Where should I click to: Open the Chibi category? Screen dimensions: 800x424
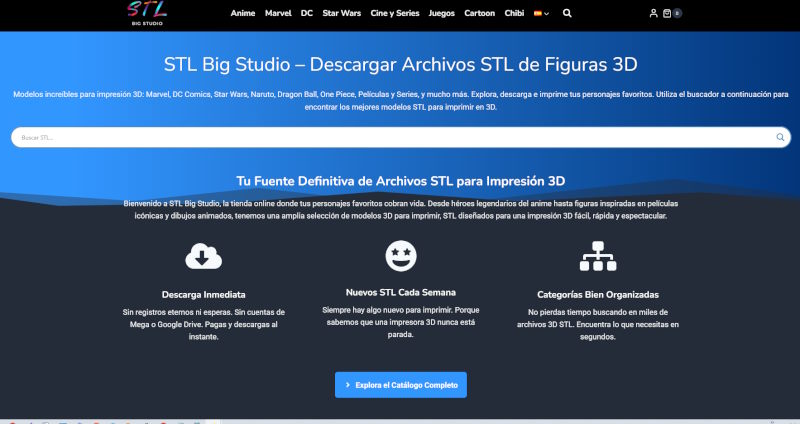[x=514, y=13]
